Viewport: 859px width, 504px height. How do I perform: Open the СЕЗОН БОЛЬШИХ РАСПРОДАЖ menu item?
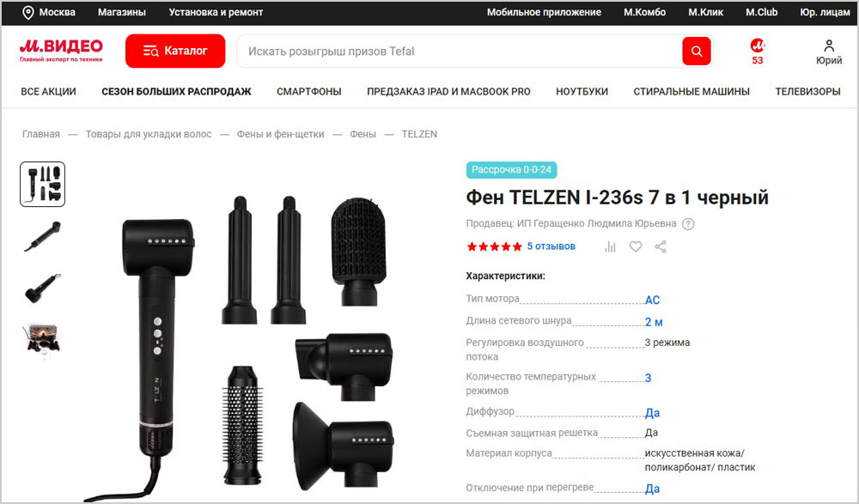pos(176,92)
